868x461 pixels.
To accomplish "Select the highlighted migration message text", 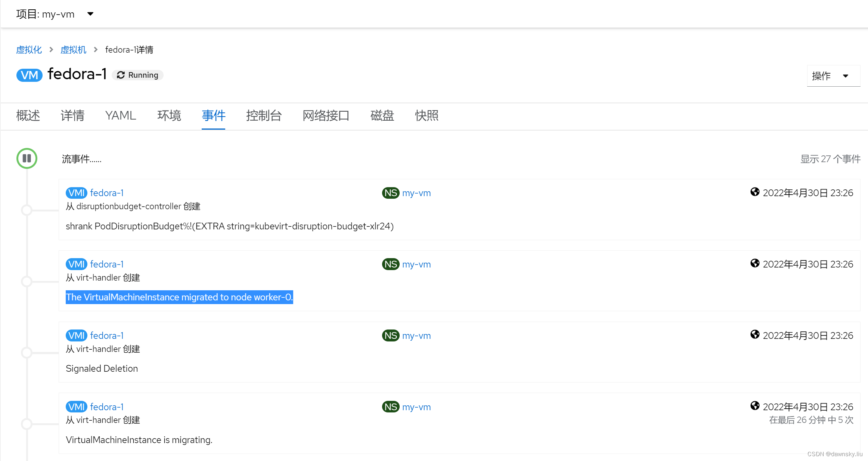I will tap(179, 297).
